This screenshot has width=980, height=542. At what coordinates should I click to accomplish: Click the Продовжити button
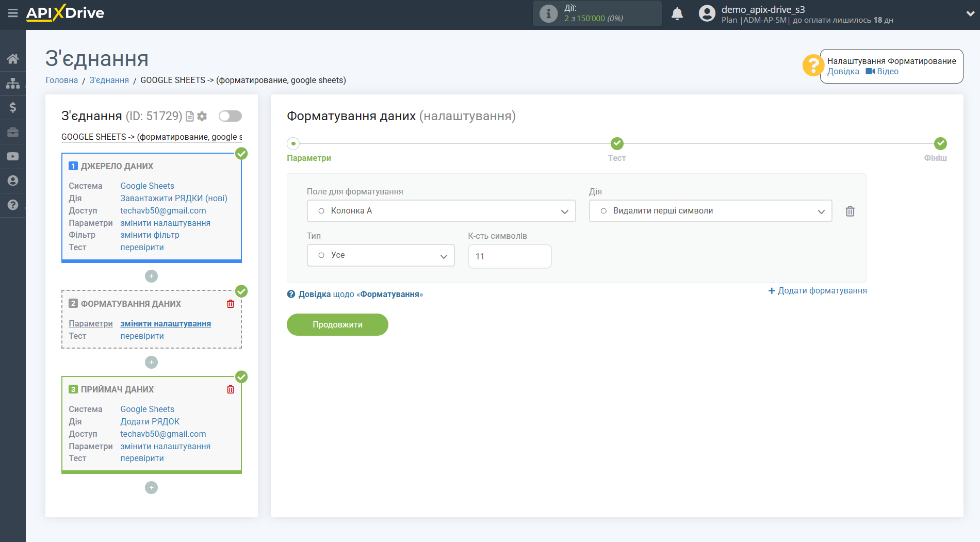pos(337,324)
